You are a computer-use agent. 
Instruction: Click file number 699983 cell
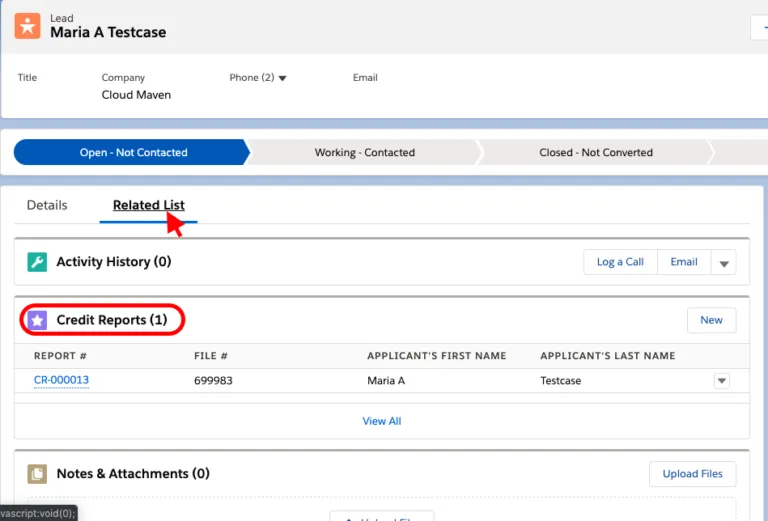[213, 380]
